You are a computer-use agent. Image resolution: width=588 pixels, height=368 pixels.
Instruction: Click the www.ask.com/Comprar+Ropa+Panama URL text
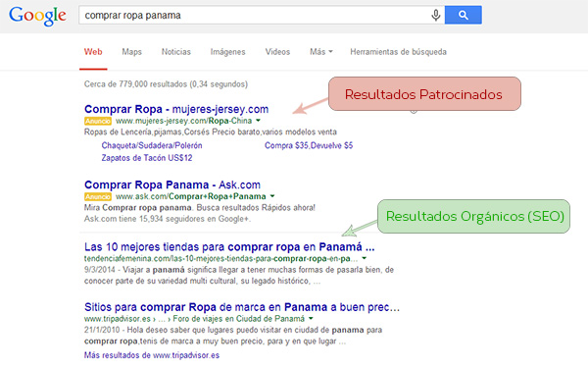point(191,196)
